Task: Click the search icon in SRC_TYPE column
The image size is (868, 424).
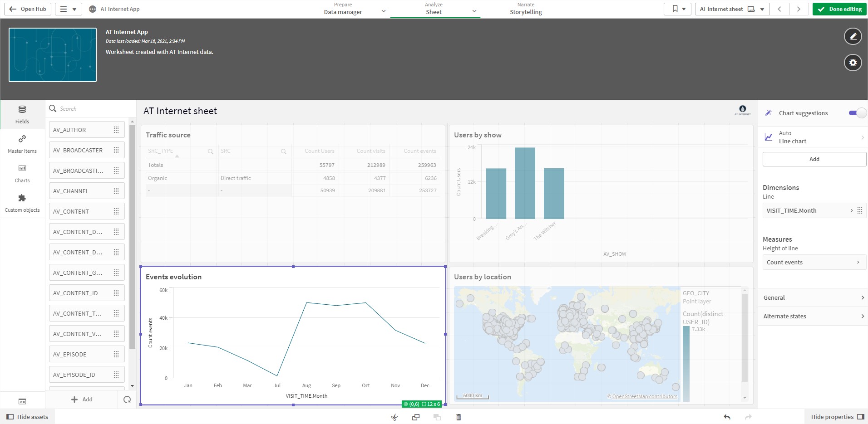Action: [211, 151]
